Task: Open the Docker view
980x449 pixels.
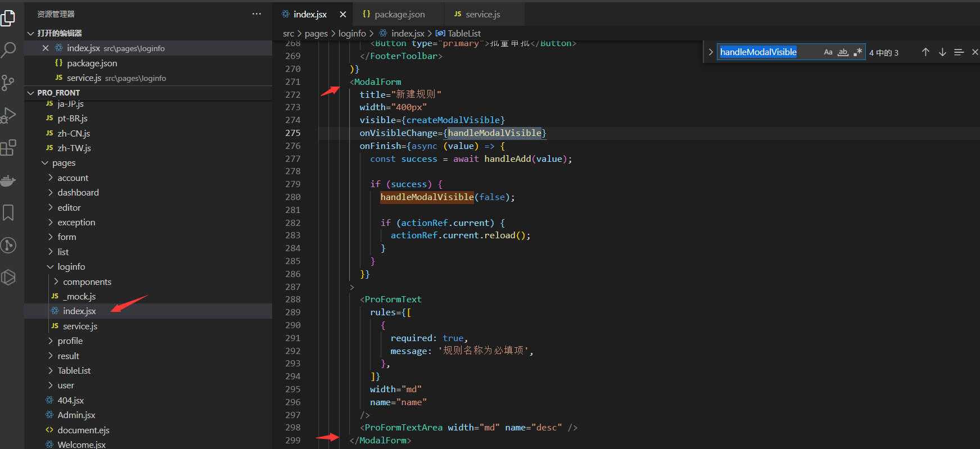Action: pyautogui.click(x=8, y=180)
